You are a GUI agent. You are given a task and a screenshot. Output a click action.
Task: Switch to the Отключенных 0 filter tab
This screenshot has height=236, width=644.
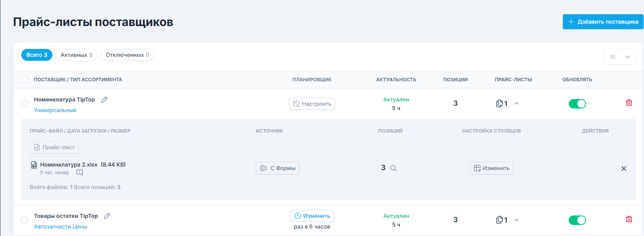127,55
